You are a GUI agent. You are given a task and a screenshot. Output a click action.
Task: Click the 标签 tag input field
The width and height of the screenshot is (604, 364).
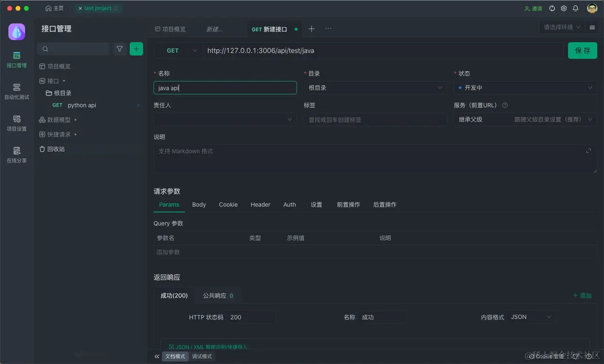(375, 119)
